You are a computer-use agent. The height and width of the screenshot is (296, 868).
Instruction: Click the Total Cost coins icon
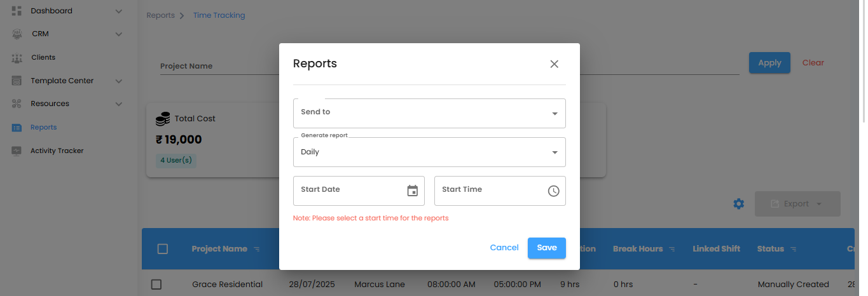pyautogui.click(x=163, y=119)
